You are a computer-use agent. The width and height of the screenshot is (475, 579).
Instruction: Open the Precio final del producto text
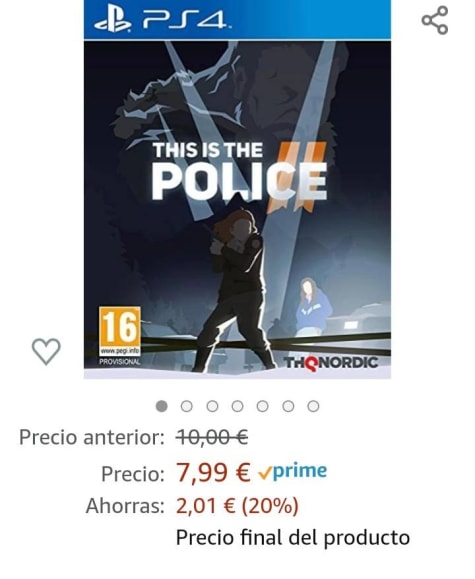tap(293, 538)
